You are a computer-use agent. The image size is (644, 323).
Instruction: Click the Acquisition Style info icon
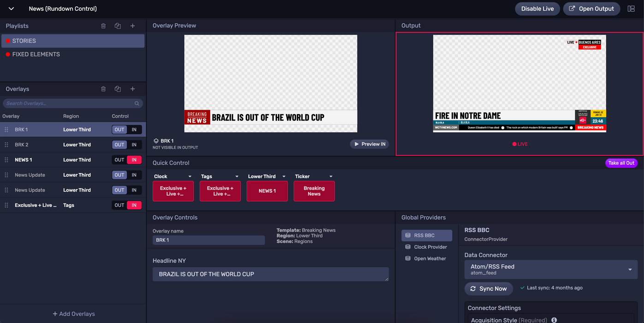pos(554,320)
